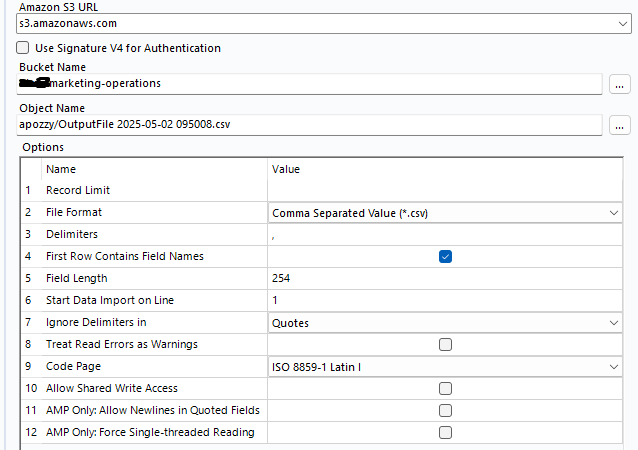
Task: Select the Delimiters row label
Action: pos(72,234)
